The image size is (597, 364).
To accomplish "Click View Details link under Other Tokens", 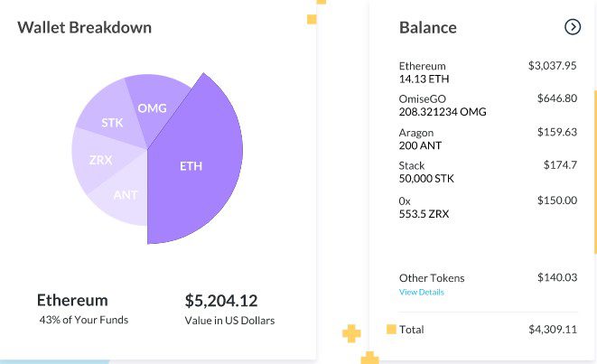I will pyautogui.click(x=421, y=293).
